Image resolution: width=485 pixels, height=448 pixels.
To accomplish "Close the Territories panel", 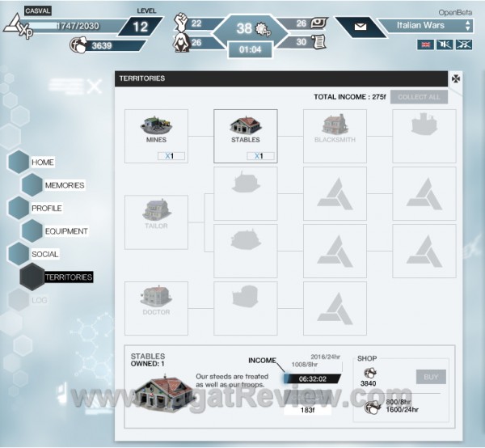I will tap(456, 78).
